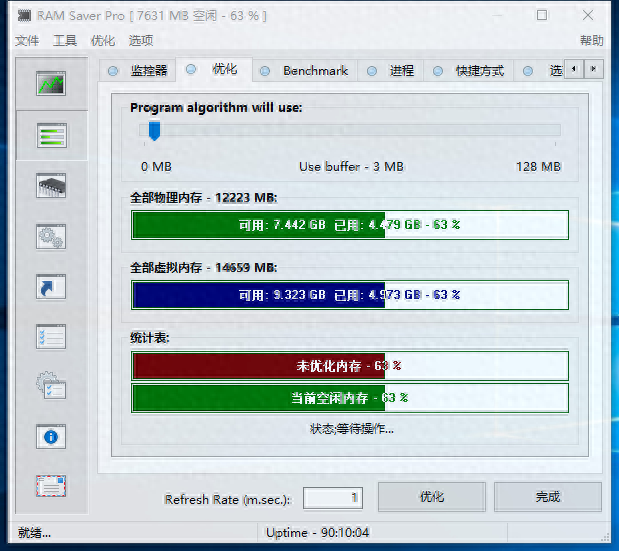Viewport: 619px width, 551px height.
Task: Switch to the 进程 tab
Action: coord(390,71)
